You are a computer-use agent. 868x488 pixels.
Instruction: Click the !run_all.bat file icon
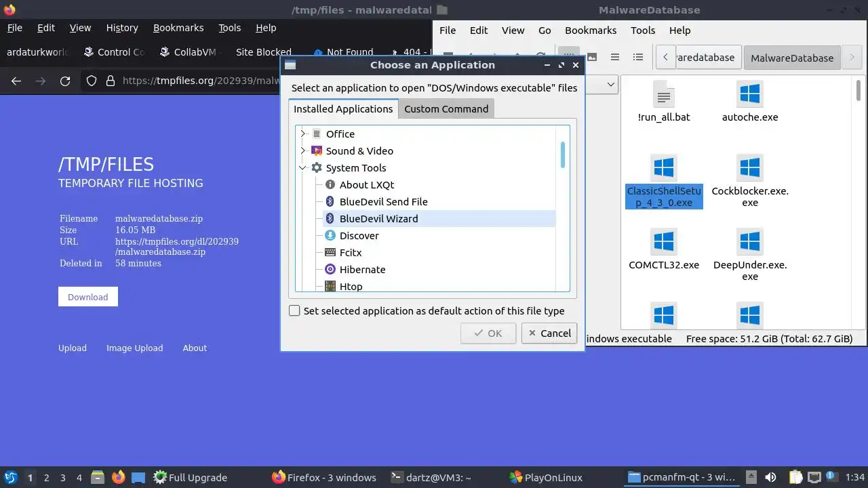664,94
